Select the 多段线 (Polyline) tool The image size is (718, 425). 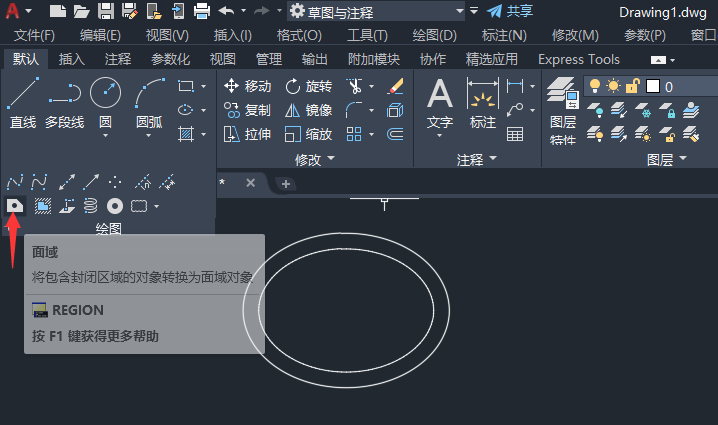tap(65, 103)
